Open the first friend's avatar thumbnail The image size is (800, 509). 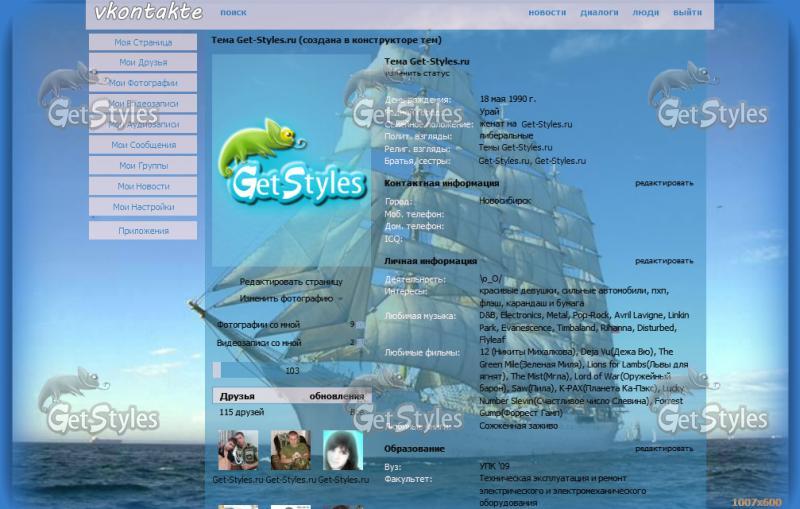pos(238,450)
